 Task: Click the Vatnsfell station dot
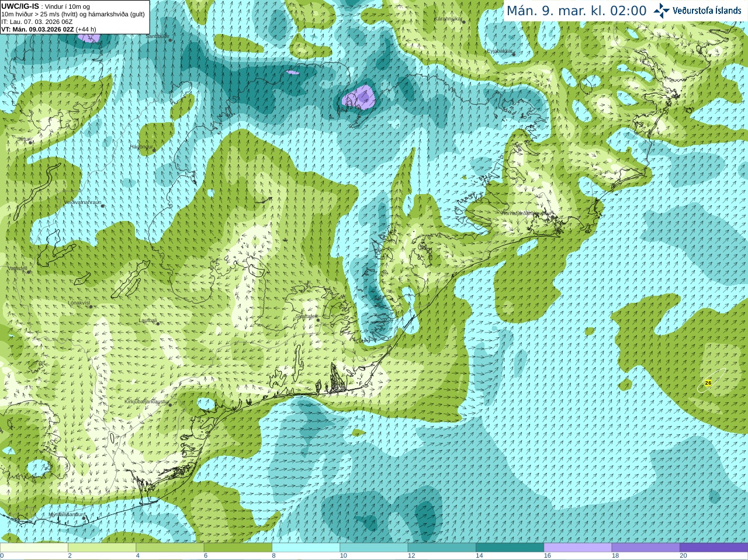point(28,272)
